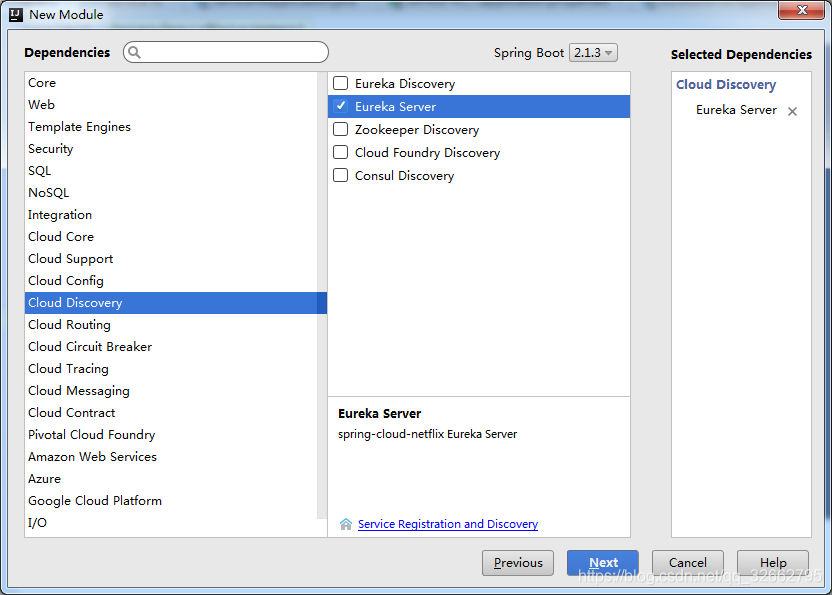Select Eureka Server in Selected Dependencies
832x595 pixels.
click(x=736, y=110)
